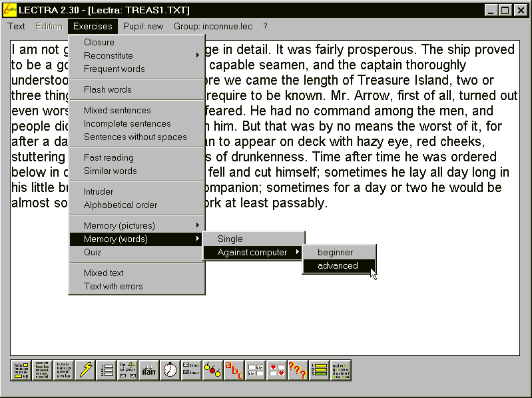The height and width of the screenshot is (398, 532).
Task: Click the green numbered bars Mixed text icon
Action: coord(319,370)
